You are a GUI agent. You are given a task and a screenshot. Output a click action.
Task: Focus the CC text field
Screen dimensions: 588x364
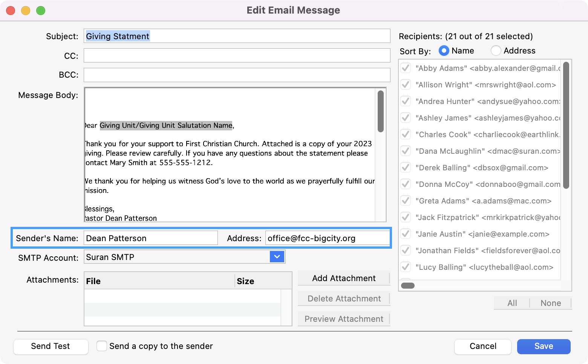[237, 55]
